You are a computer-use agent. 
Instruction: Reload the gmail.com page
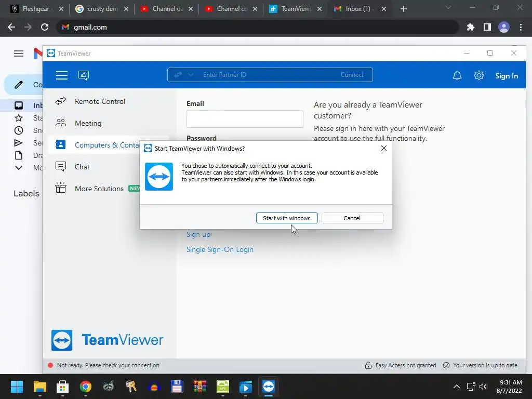(x=45, y=27)
